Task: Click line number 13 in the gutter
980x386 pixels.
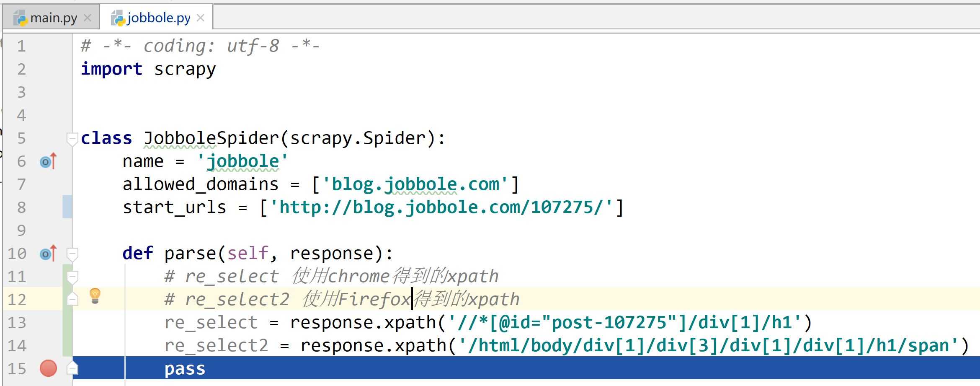Action: [17, 323]
